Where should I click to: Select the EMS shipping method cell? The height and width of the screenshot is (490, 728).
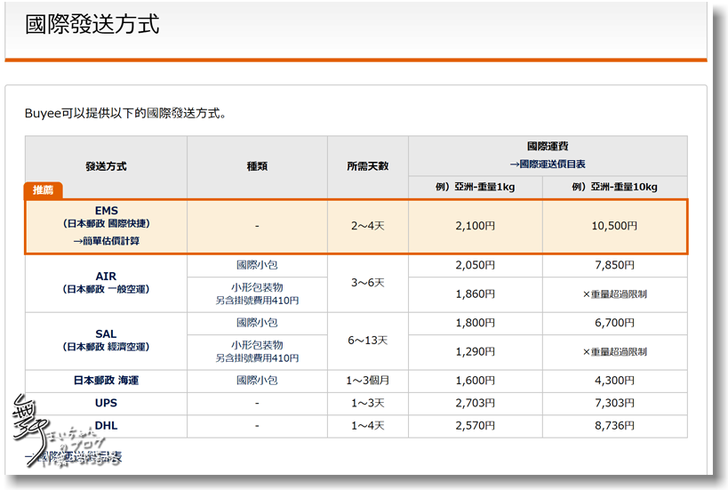coord(105,226)
